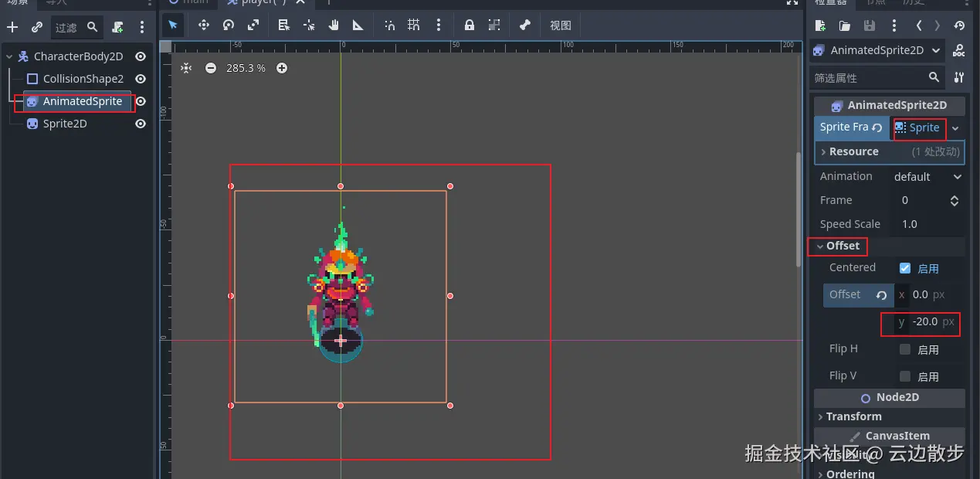
Task: Center the view with the viewport icon
Action: [186, 68]
